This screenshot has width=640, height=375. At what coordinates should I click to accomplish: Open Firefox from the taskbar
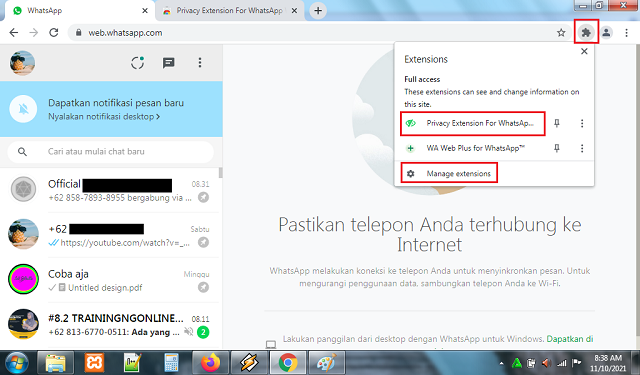click(x=210, y=362)
